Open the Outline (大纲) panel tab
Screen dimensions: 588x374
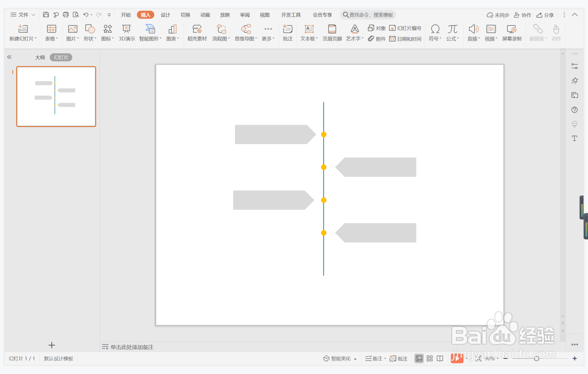40,57
